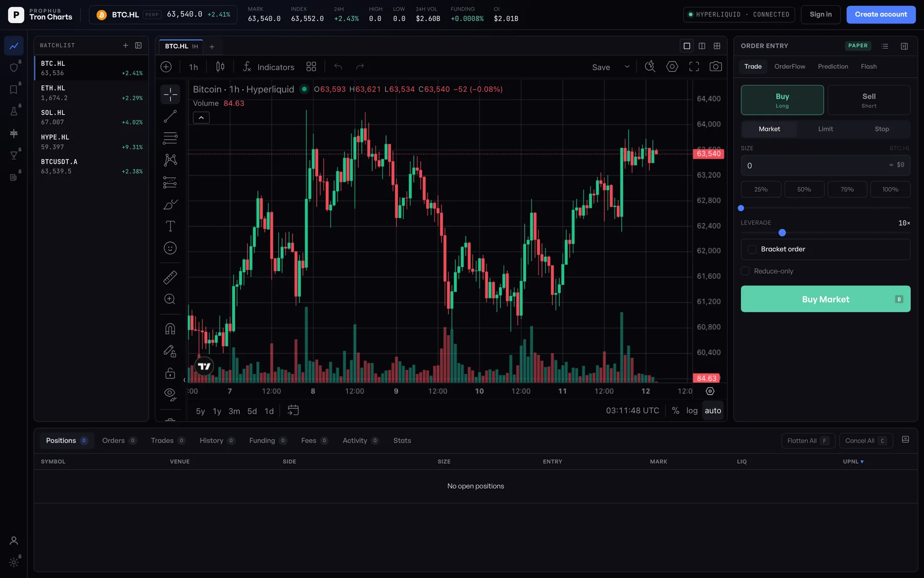
Task: Open the Prediction tab
Action: click(833, 66)
